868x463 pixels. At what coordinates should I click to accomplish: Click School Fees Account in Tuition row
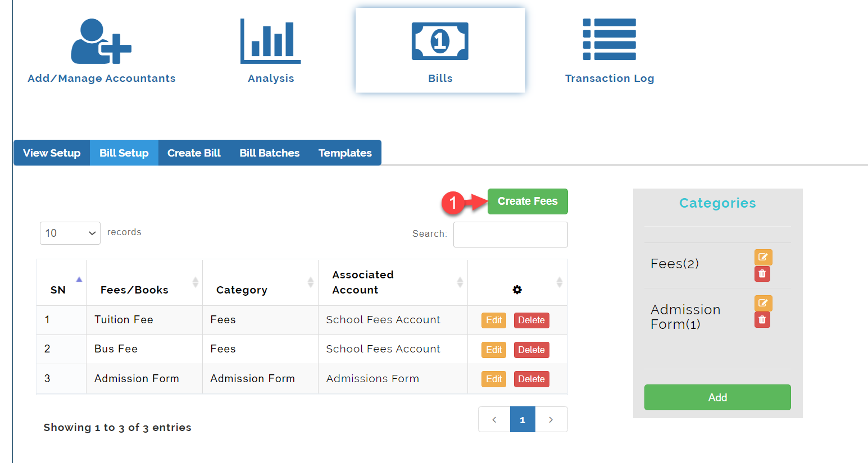(x=383, y=319)
